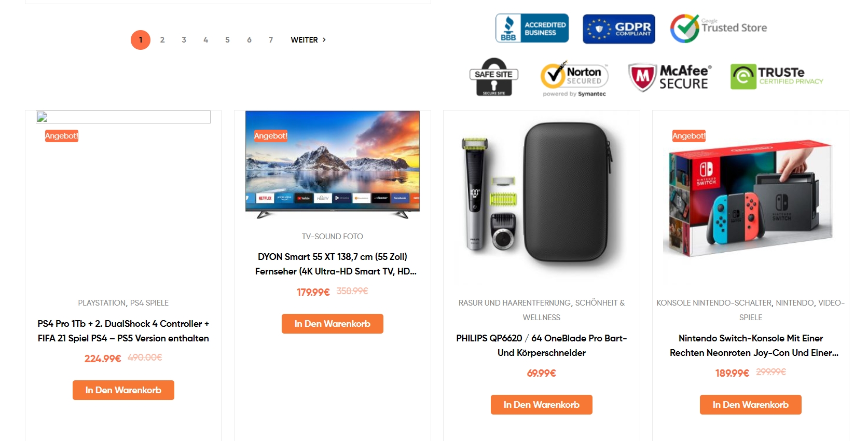Click WEITER to go to next page
Viewport: 868px width, 441px height.
[308, 40]
